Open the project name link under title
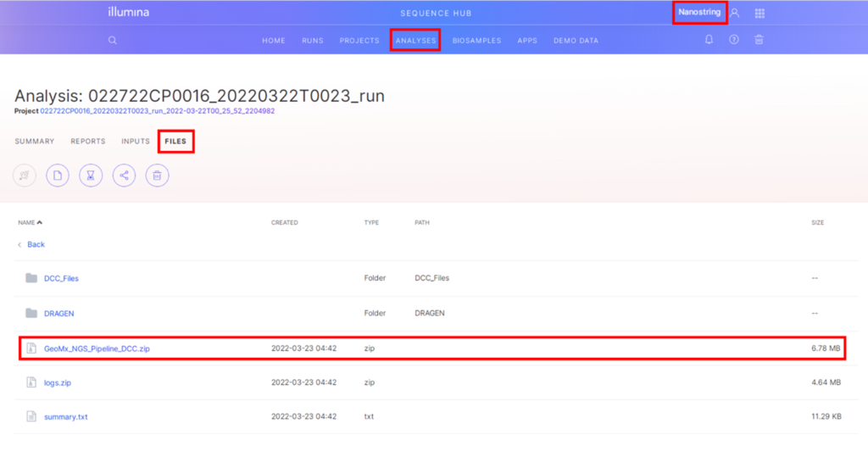The height and width of the screenshot is (452, 868). click(x=157, y=111)
